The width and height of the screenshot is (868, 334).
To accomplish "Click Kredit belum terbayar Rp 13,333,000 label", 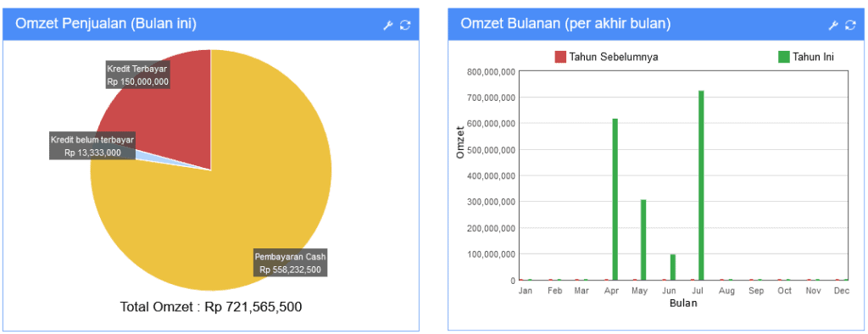I will 92,146.
